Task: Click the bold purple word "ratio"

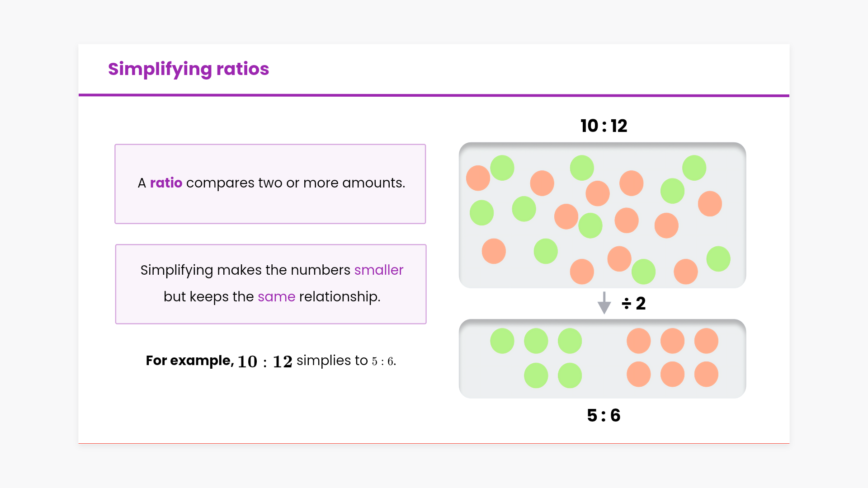Action: 166,183
